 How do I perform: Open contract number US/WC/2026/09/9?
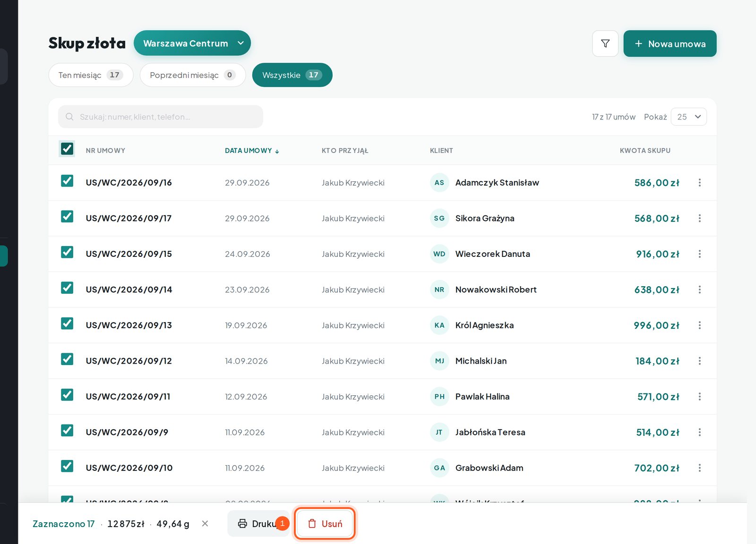pos(127,432)
